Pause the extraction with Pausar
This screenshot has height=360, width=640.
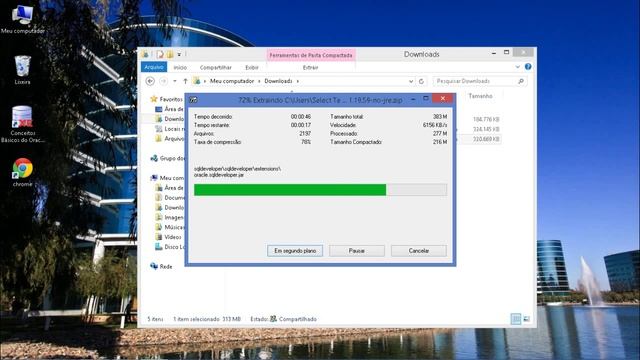357,251
